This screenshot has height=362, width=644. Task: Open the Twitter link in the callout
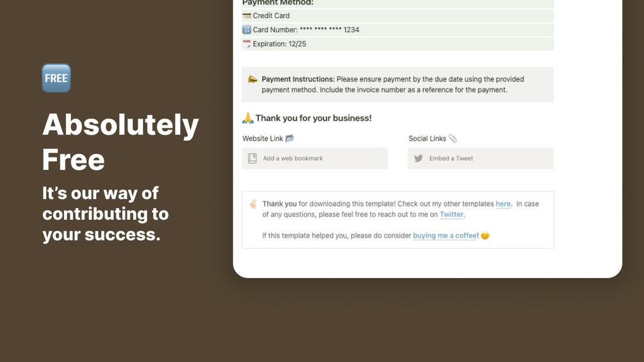pos(452,215)
